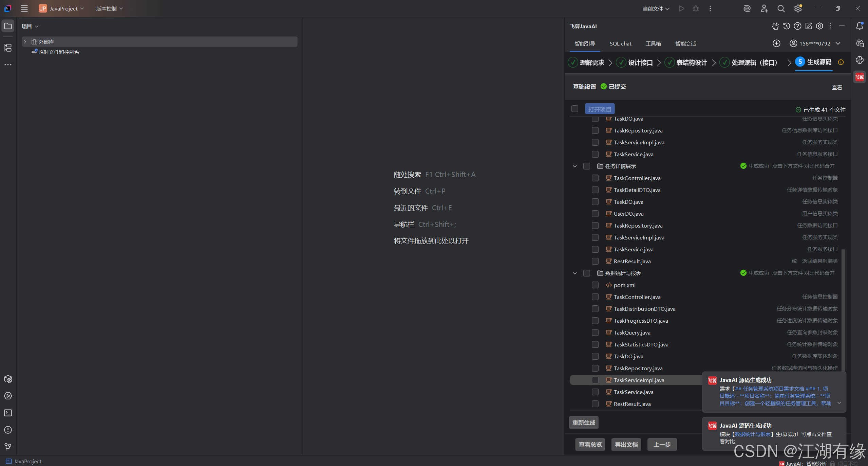The width and height of the screenshot is (868, 466).
Task: Open more run actions menu
Action: (710, 8)
